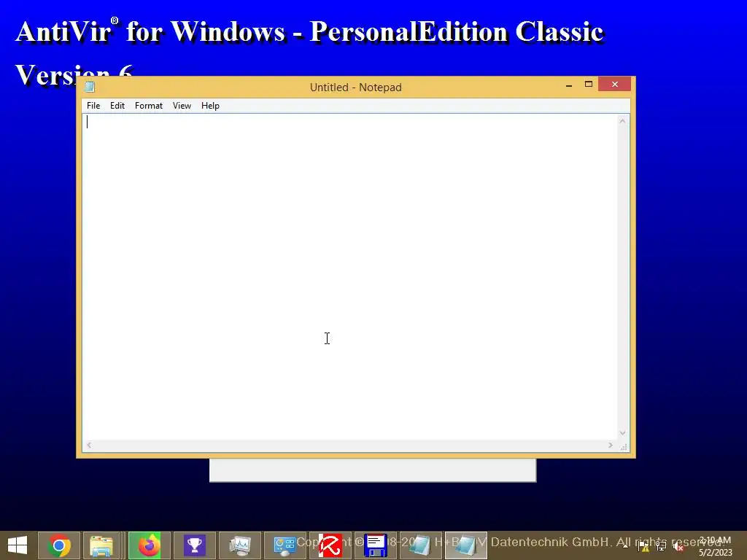Open the performance monitor taskbar icon
This screenshot has height=560, width=747.
click(239, 545)
